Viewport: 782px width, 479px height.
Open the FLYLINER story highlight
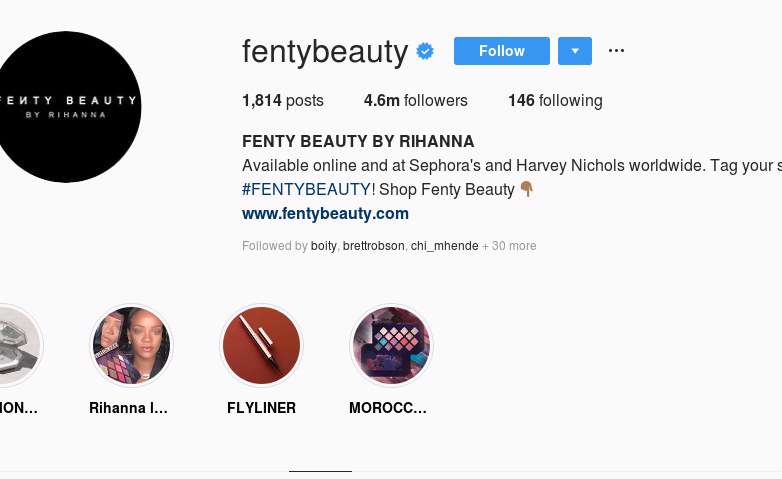coord(261,346)
